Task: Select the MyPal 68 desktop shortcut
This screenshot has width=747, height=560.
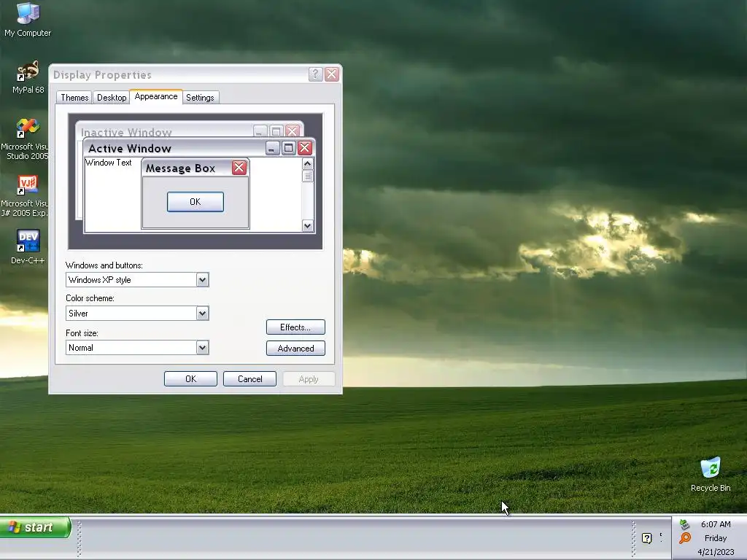Action: point(28,77)
